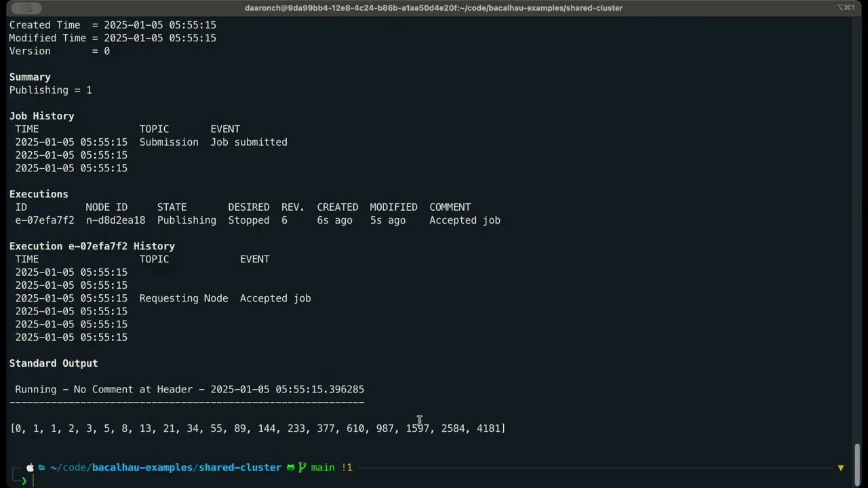Click the 'Publishing' state value in table
Viewport: 868px width, 488px height.
[186, 220]
